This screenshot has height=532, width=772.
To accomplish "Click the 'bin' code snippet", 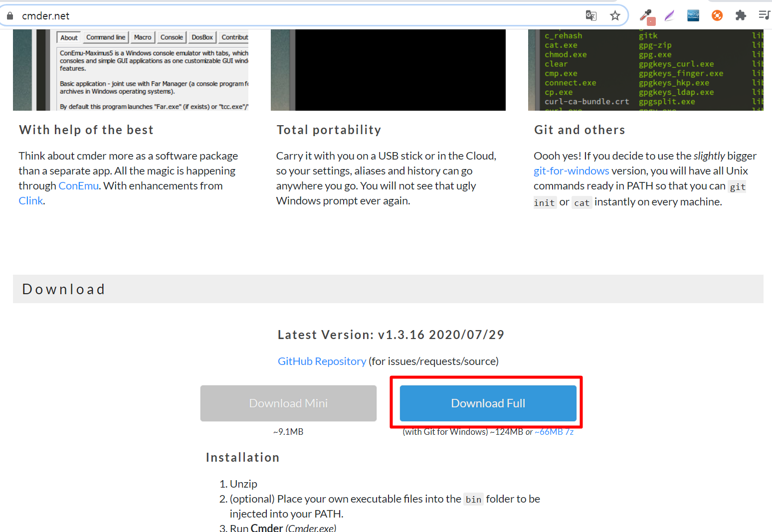I will click(473, 499).
